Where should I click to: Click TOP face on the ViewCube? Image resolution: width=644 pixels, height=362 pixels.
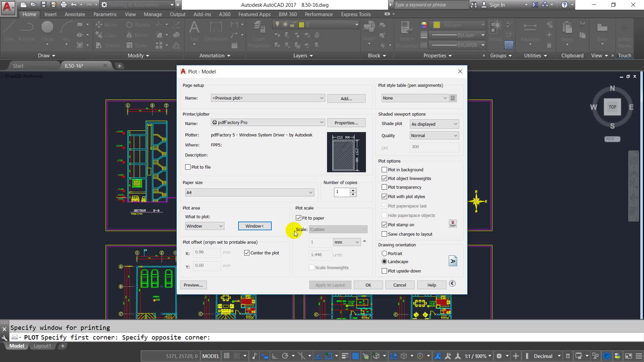(x=612, y=107)
